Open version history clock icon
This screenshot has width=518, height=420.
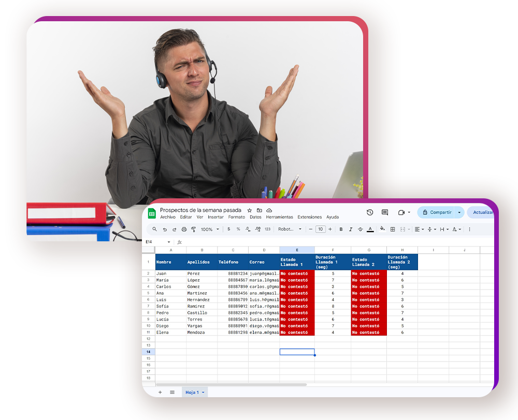click(x=370, y=212)
